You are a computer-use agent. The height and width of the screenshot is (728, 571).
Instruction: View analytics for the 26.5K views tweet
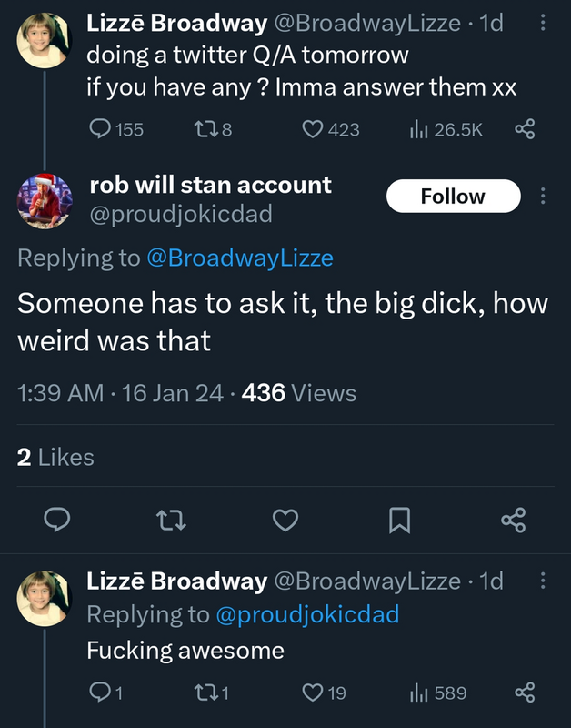(x=417, y=130)
